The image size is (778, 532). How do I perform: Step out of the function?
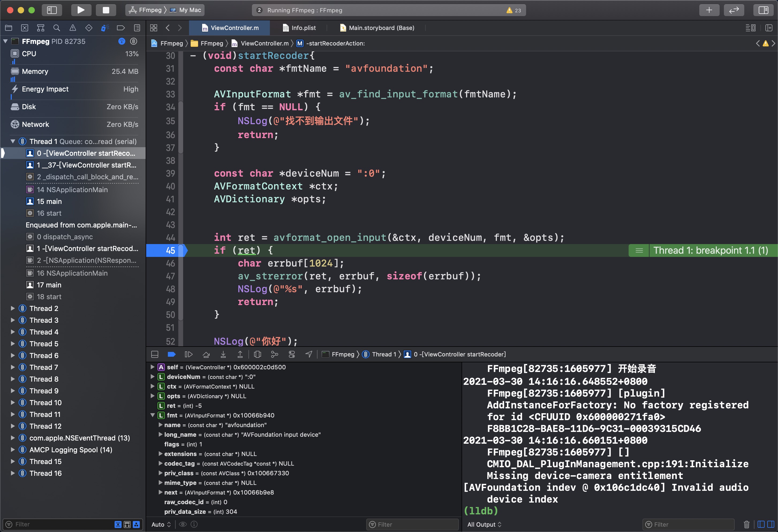(x=240, y=354)
